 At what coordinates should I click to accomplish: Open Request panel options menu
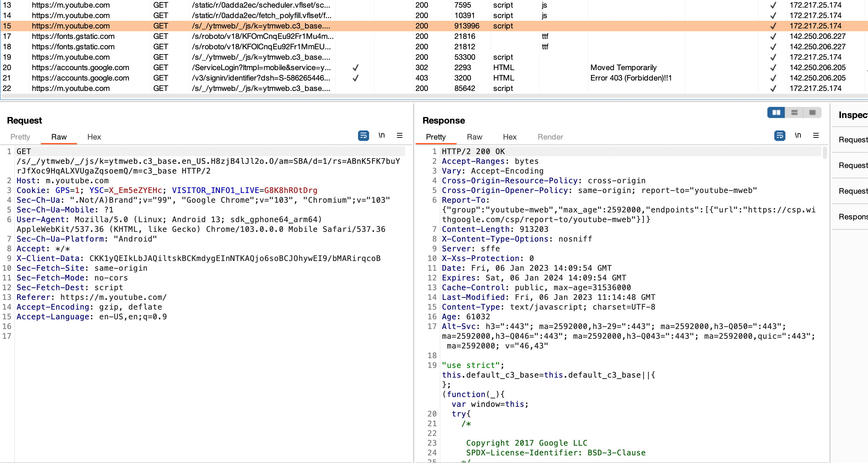coord(400,135)
